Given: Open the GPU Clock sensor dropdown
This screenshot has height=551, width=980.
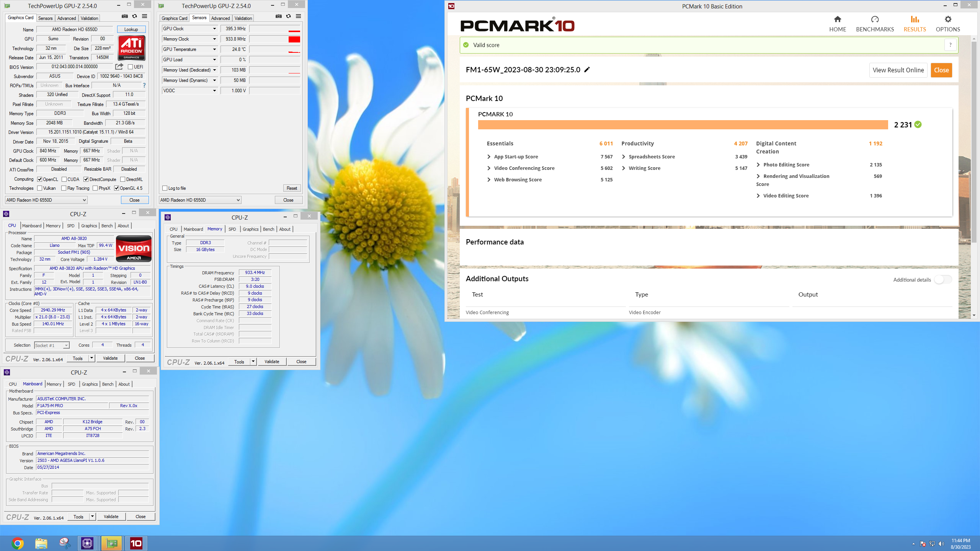Looking at the screenshot, I should click(214, 29).
